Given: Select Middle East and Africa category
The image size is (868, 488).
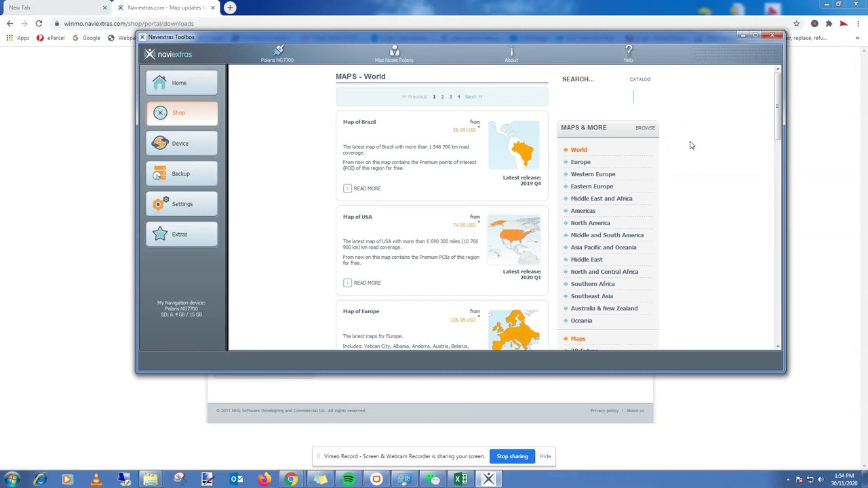Looking at the screenshot, I should point(601,199).
